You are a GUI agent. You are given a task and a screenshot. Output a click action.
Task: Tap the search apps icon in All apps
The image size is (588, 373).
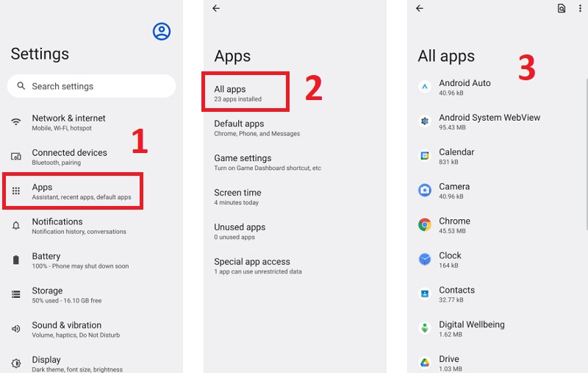(x=562, y=8)
